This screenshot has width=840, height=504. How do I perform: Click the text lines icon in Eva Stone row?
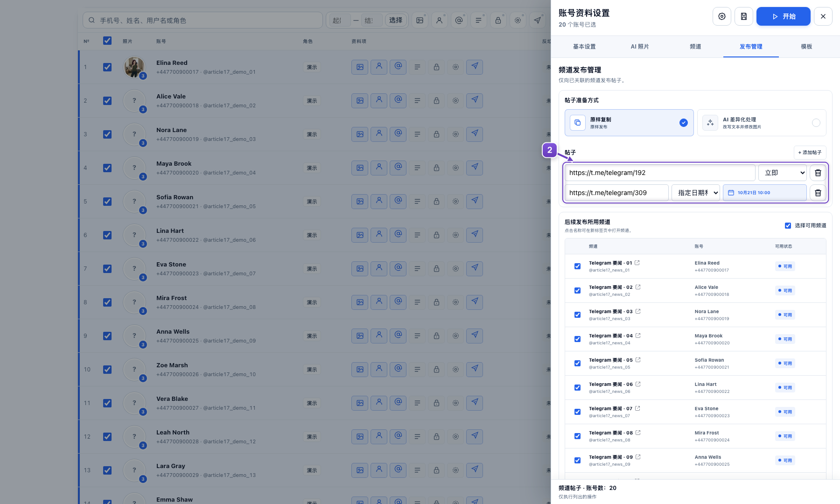tap(417, 269)
